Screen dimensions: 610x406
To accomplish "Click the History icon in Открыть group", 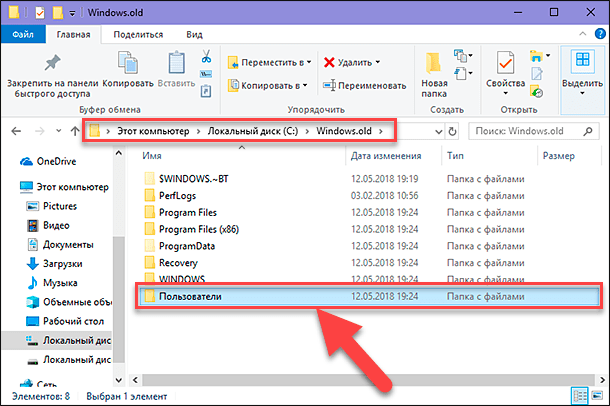I will coord(536,91).
